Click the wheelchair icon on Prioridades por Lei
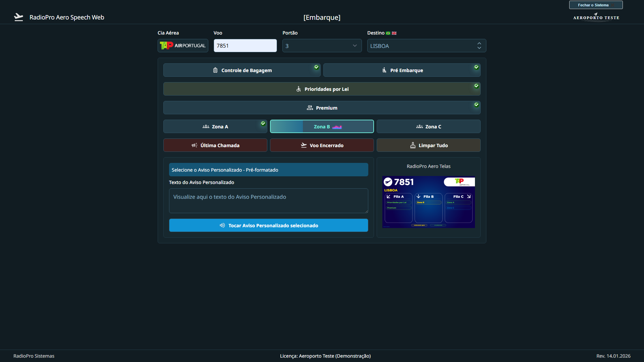 click(299, 89)
